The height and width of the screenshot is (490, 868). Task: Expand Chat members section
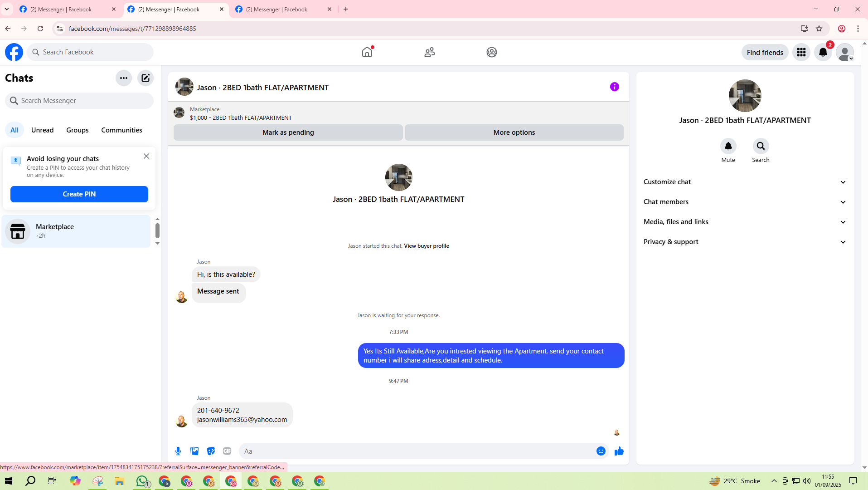[745, 202]
